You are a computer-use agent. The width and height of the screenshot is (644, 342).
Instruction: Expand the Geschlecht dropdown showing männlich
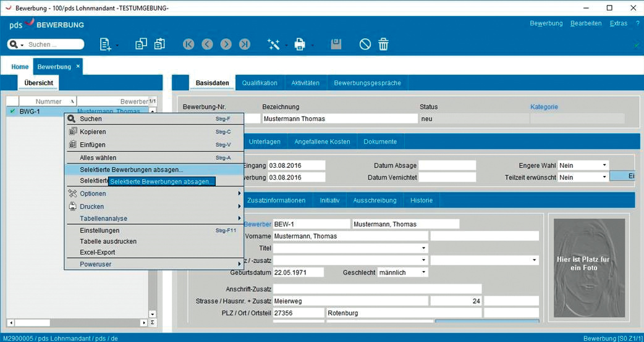click(423, 272)
